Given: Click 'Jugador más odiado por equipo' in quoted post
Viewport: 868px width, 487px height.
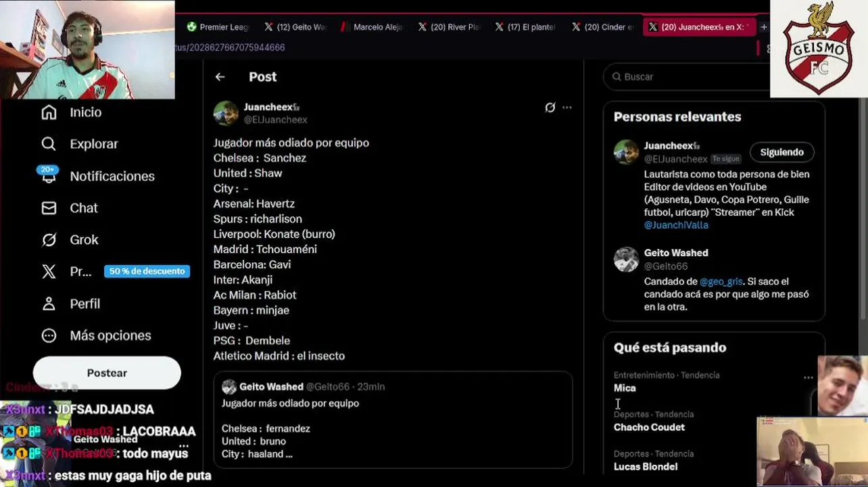Looking at the screenshot, I should click(x=291, y=403).
